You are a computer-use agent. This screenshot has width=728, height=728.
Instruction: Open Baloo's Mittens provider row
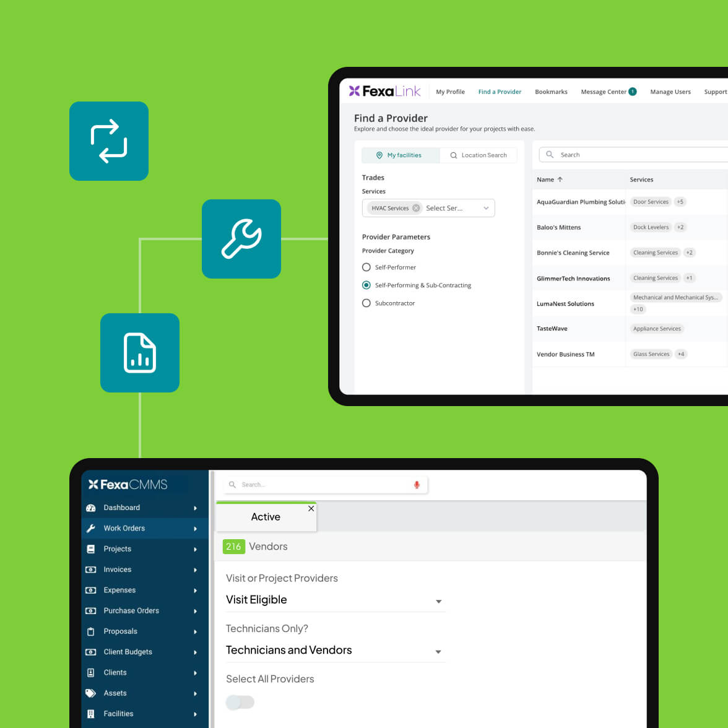point(630,228)
